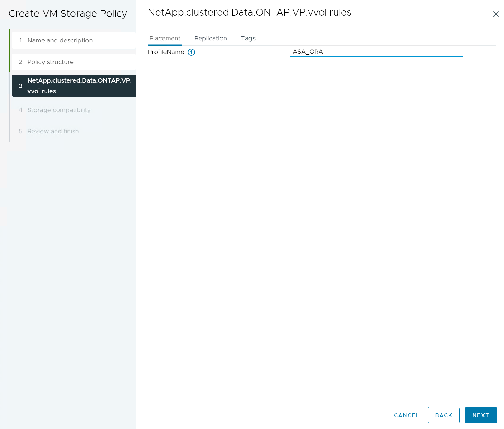Click the Review and finish step
The width and height of the screenshot is (504, 429).
53,131
